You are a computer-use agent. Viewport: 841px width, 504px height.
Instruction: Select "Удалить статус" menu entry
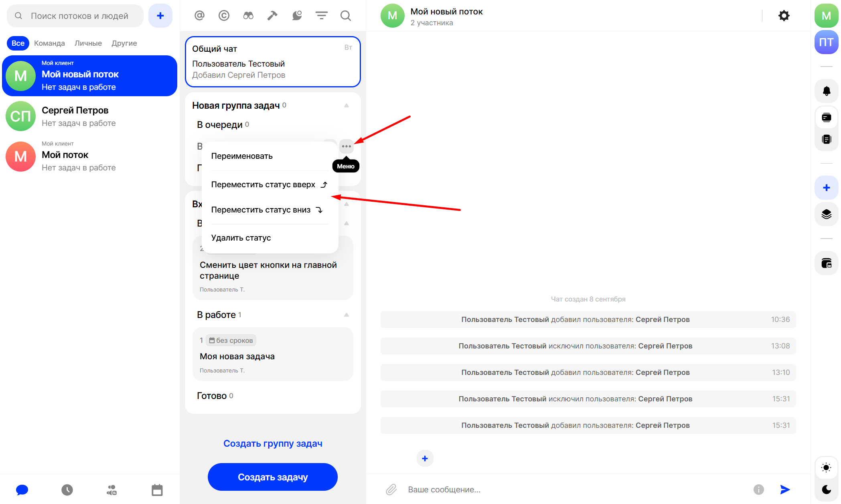pyautogui.click(x=241, y=238)
